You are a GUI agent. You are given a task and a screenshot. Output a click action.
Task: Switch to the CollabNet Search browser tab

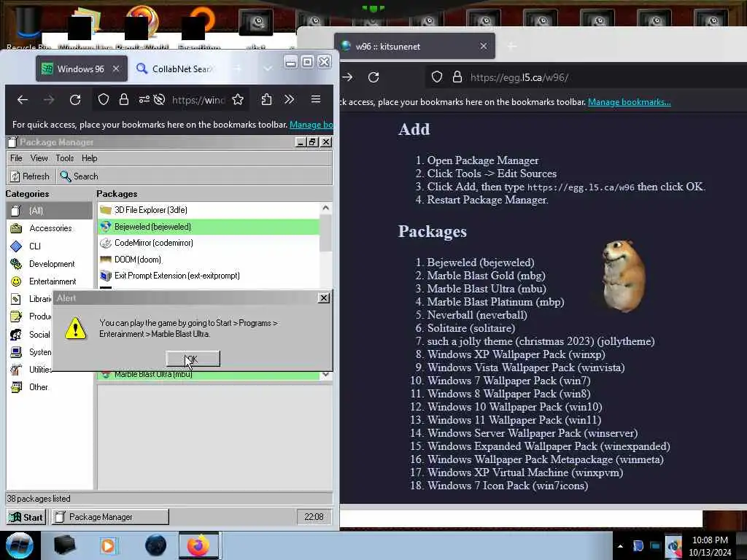pyautogui.click(x=174, y=69)
